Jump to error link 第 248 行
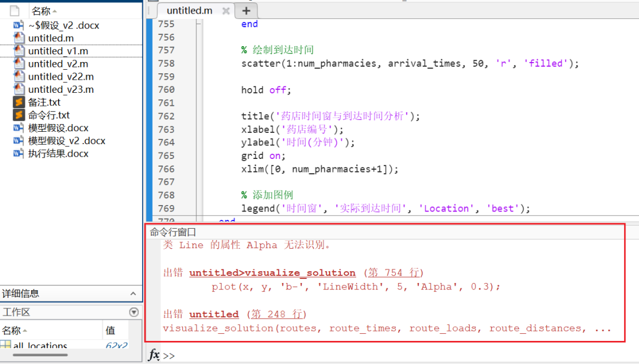639x364 pixels. (277, 314)
